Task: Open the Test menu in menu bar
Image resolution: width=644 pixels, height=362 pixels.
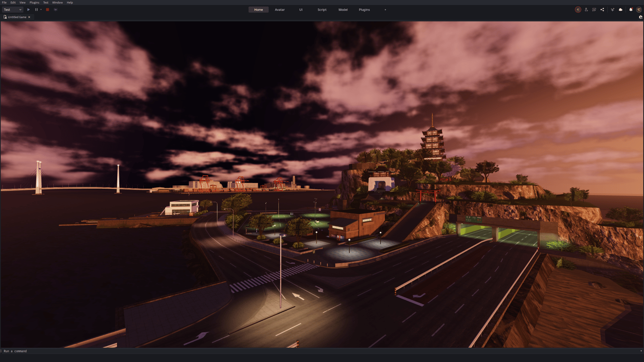Action: coord(46,3)
